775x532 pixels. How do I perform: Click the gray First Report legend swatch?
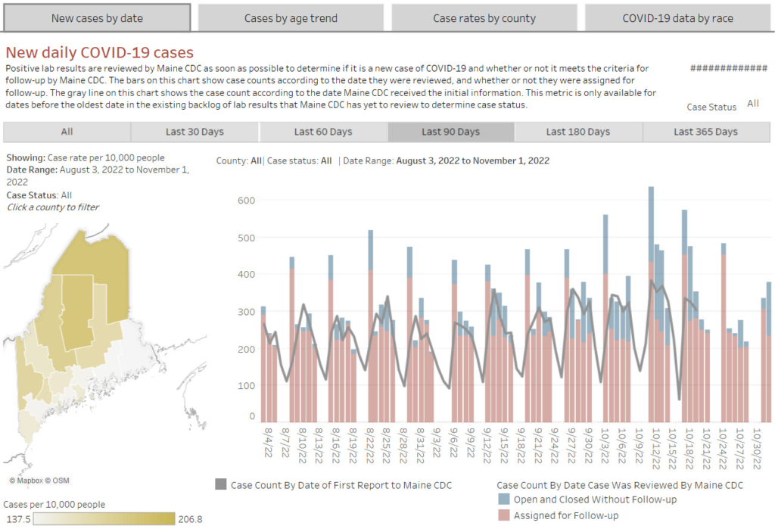tap(221, 485)
